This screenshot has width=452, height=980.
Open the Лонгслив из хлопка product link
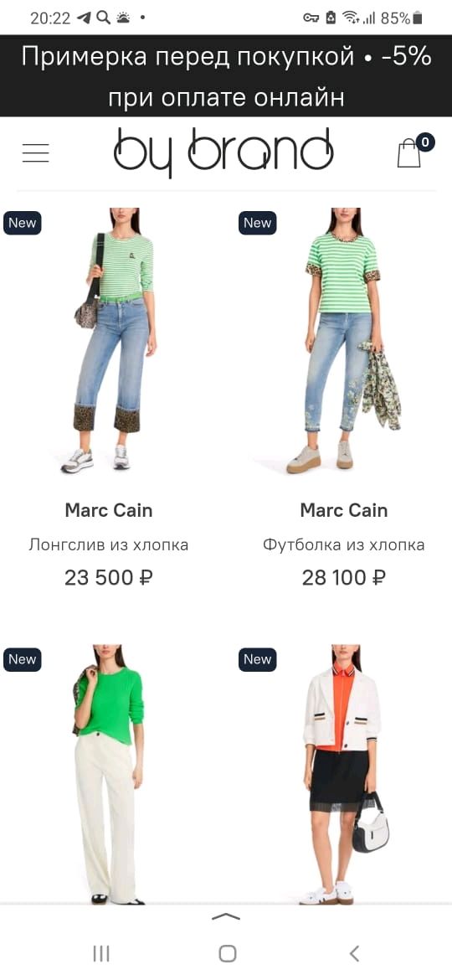point(109,545)
